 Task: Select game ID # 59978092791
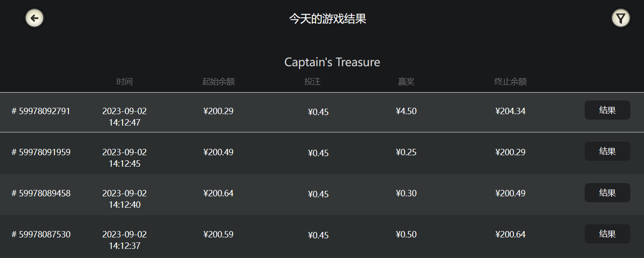pos(41,111)
